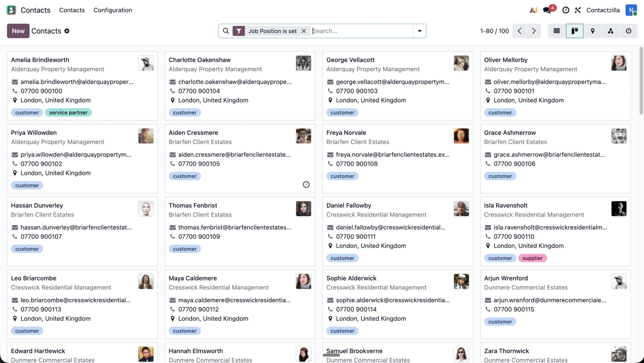Click the Contactzilla company switcher
The height and width of the screenshot is (363, 644).
tap(603, 10)
